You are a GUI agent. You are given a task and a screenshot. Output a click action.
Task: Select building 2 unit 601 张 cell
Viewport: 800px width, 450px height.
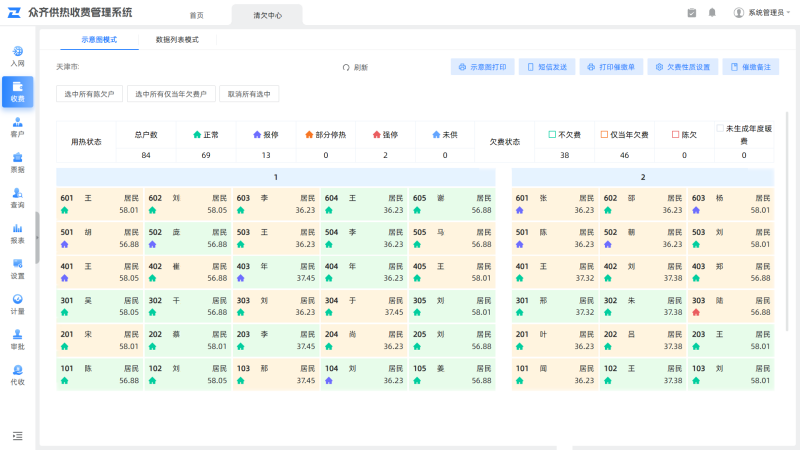[555, 204]
